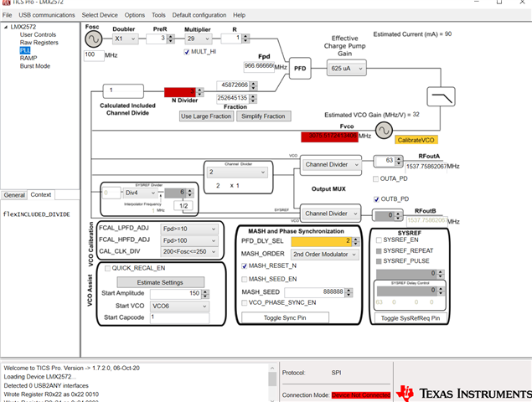Image resolution: width=532 pixels, height=402 pixels.
Task: Select Raw Registers in the tree
Action: point(39,43)
